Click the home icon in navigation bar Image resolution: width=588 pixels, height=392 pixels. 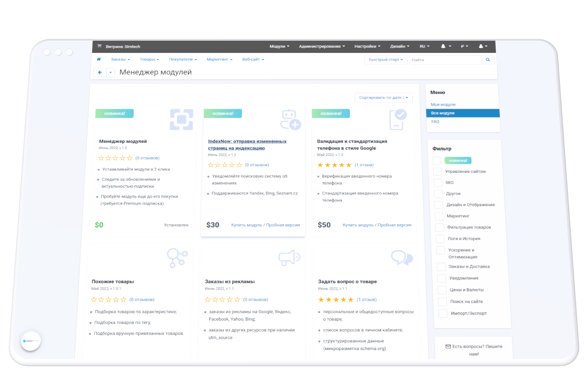(99, 60)
